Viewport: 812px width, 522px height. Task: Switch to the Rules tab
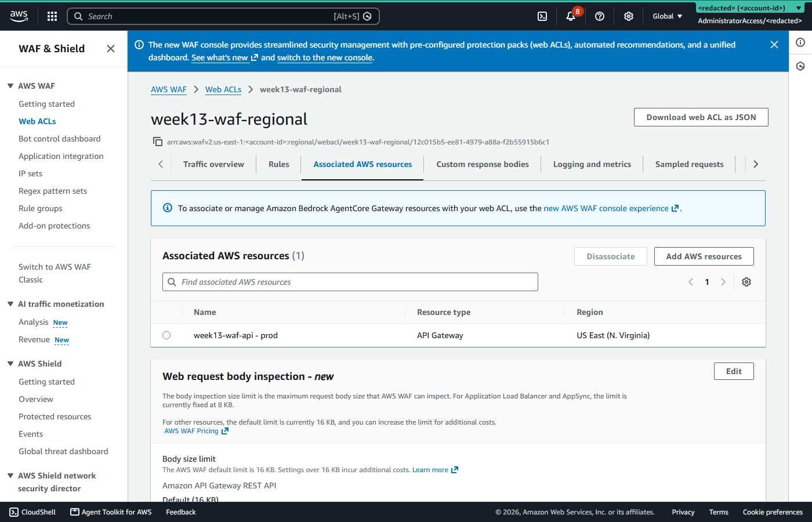(279, 164)
